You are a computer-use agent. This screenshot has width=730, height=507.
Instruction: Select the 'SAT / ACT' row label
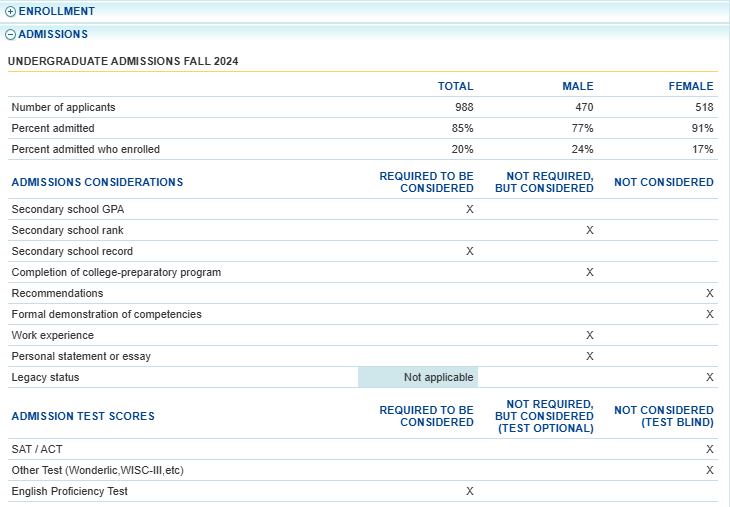tap(37, 449)
